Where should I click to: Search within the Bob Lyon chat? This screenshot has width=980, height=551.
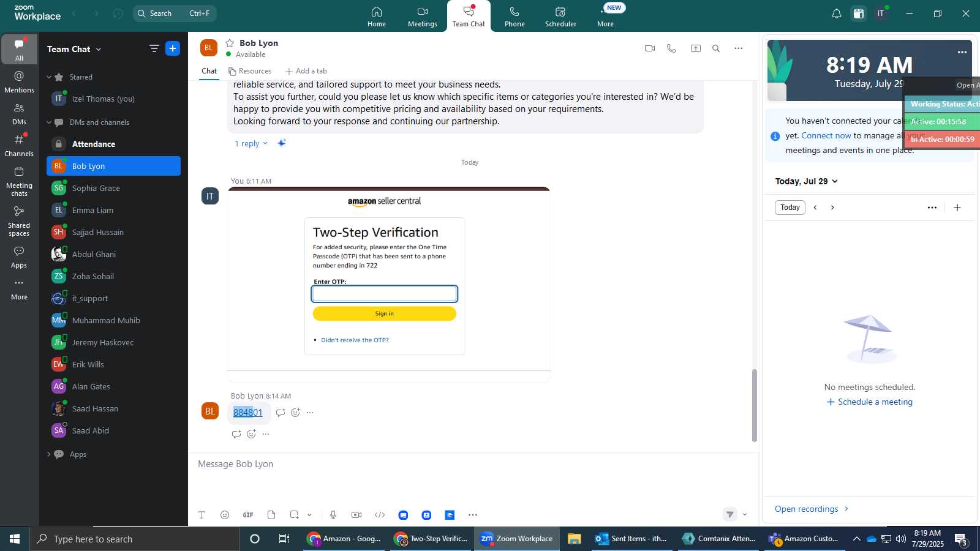(716, 48)
